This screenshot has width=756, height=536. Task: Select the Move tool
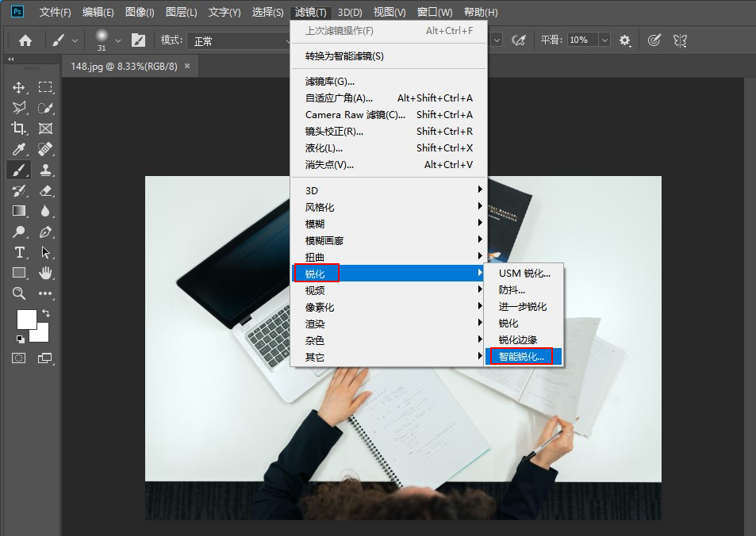coord(19,88)
